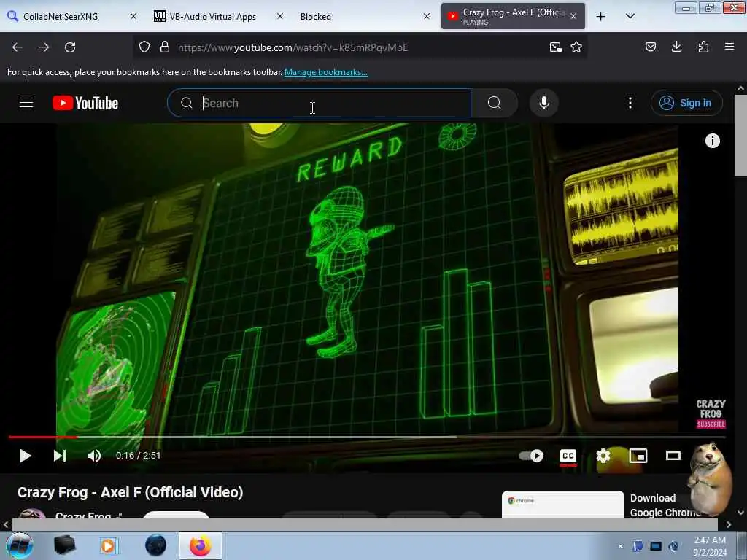Open YouTube settings three-dot menu
The width and height of the screenshot is (747, 560).
pos(630,103)
